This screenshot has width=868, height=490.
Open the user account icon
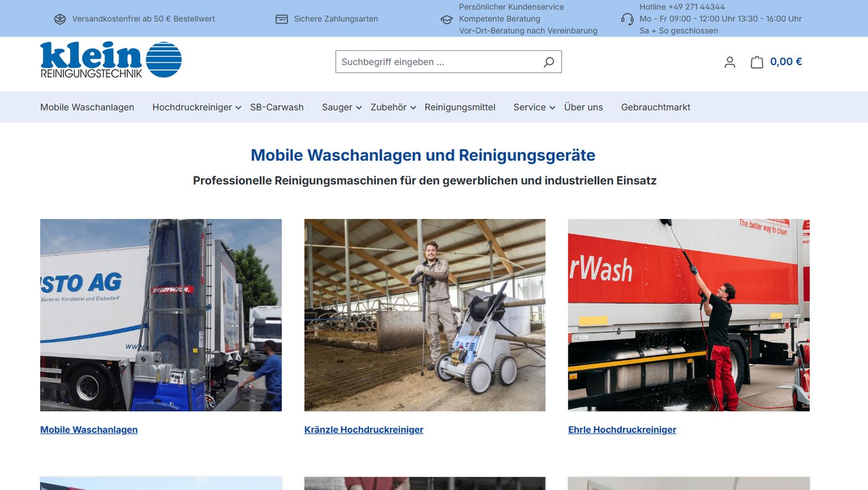[x=730, y=62]
